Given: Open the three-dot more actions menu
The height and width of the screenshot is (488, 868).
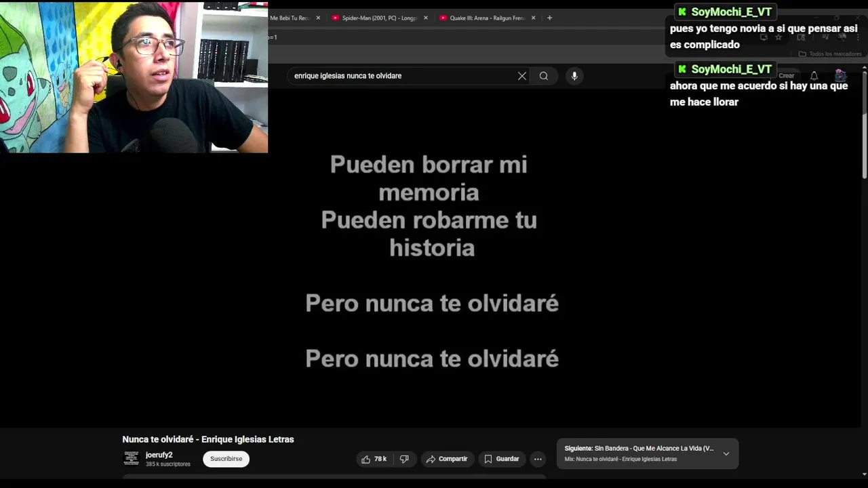Looking at the screenshot, I should [x=538, y=459].
